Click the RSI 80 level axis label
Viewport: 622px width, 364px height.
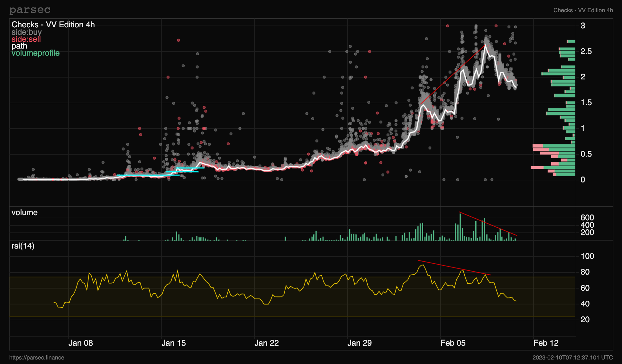(585, 272)
